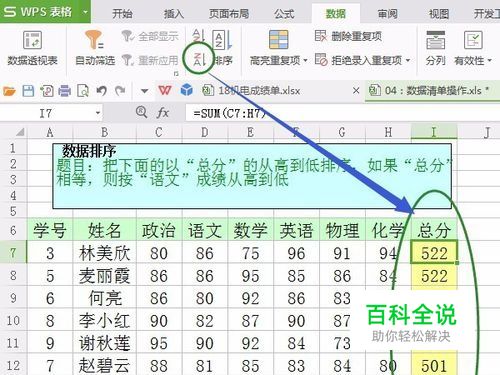500x375 pixels.
Task: Click 重新应用 reapply filter
Action: point(150,60)
